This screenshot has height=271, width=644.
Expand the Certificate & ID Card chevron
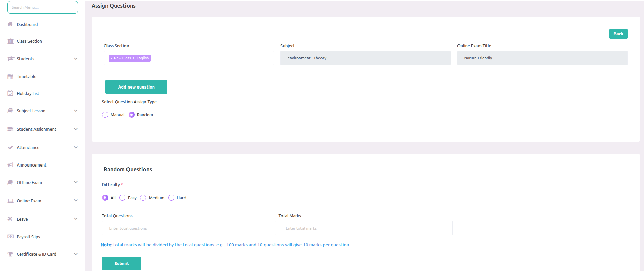76,254
